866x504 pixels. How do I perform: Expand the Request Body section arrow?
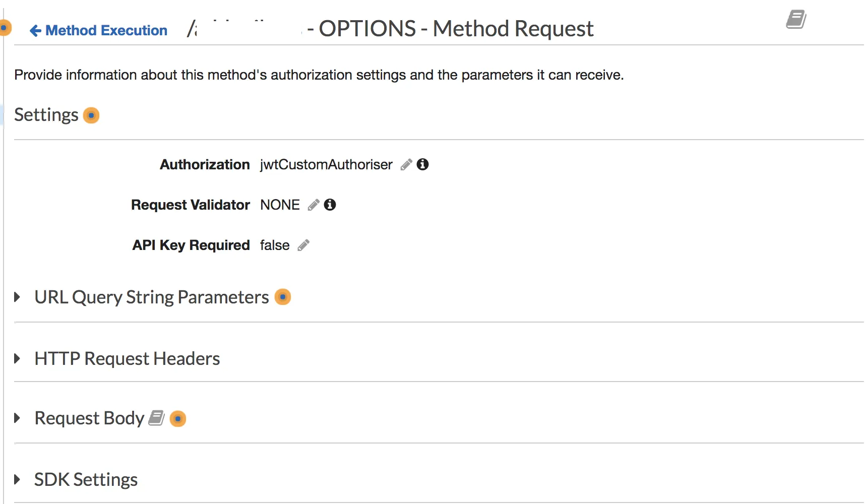click(18, 418)
